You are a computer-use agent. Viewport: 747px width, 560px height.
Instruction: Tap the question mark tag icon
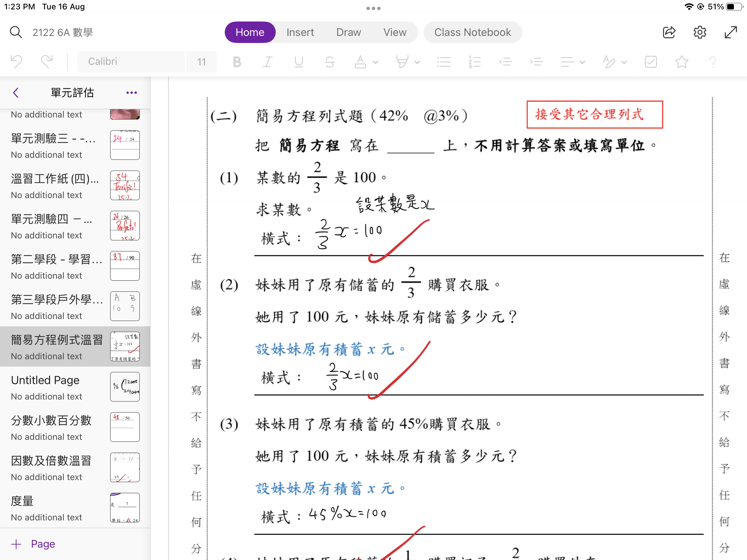coord(712,62)
